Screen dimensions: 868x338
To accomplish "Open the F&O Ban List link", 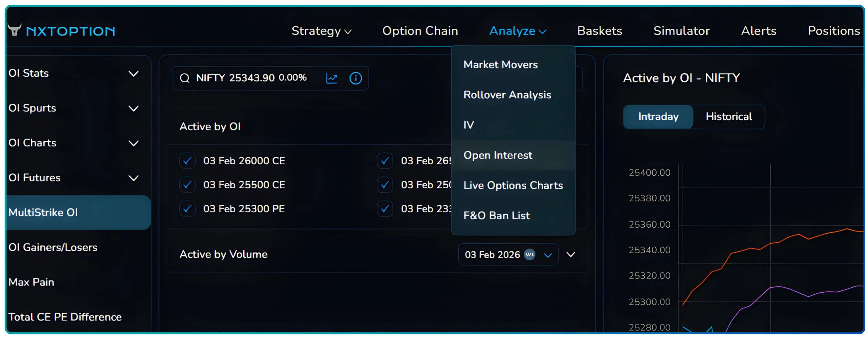I will pos(496,215).
